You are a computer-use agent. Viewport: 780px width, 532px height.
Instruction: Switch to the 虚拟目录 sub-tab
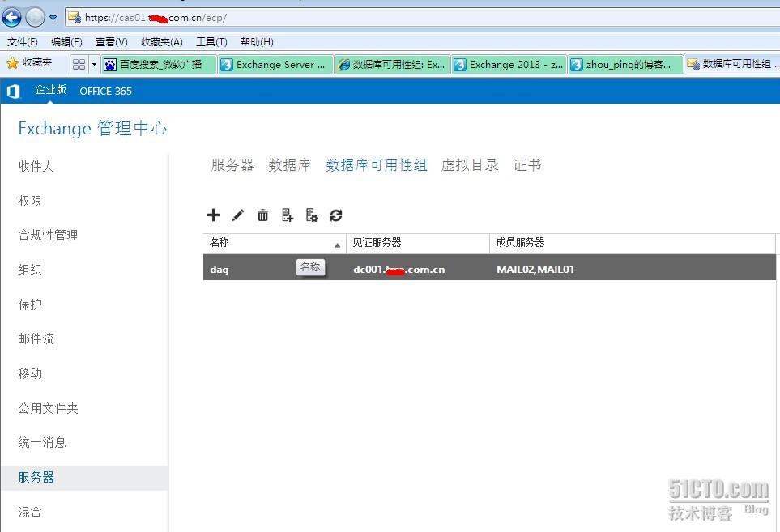(470, 165)
